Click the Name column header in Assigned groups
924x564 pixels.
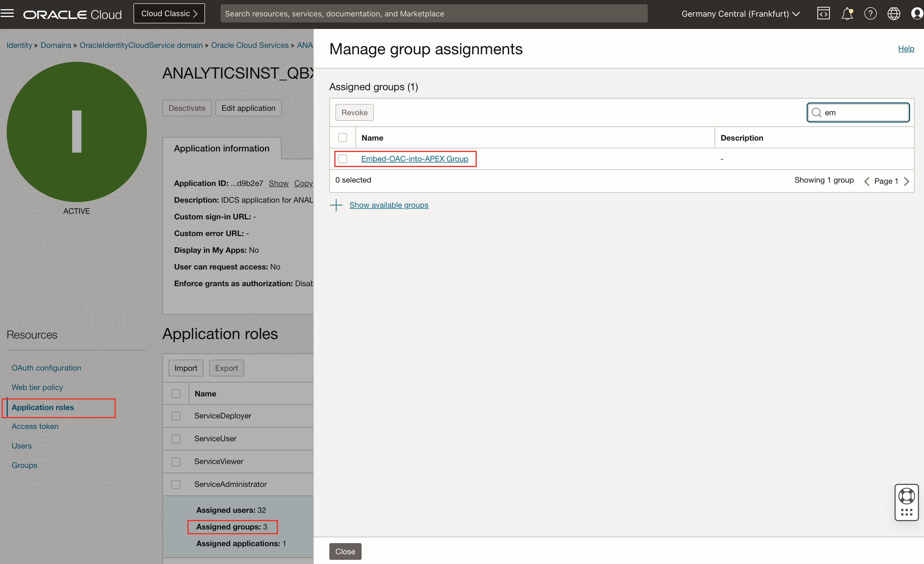372,138
